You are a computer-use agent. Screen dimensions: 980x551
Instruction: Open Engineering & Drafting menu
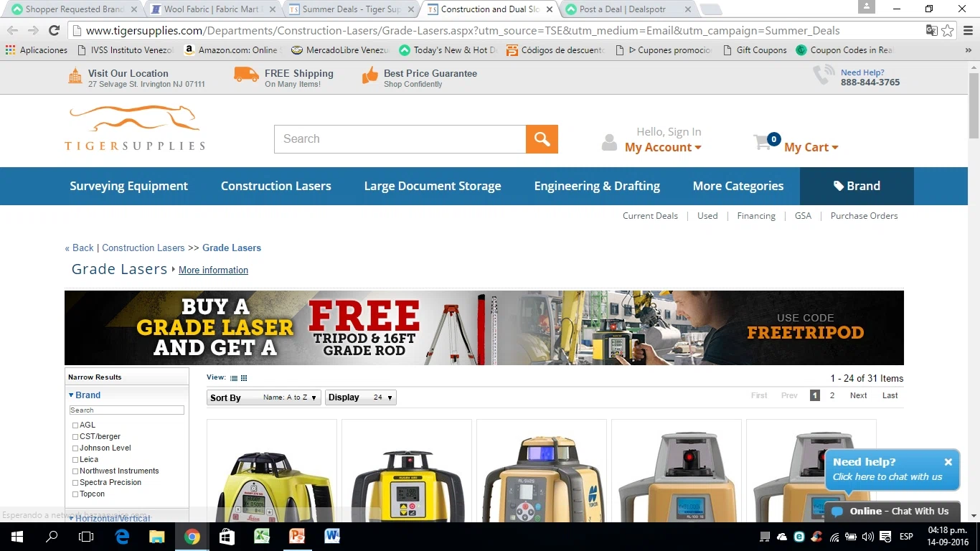pos(597,186)
